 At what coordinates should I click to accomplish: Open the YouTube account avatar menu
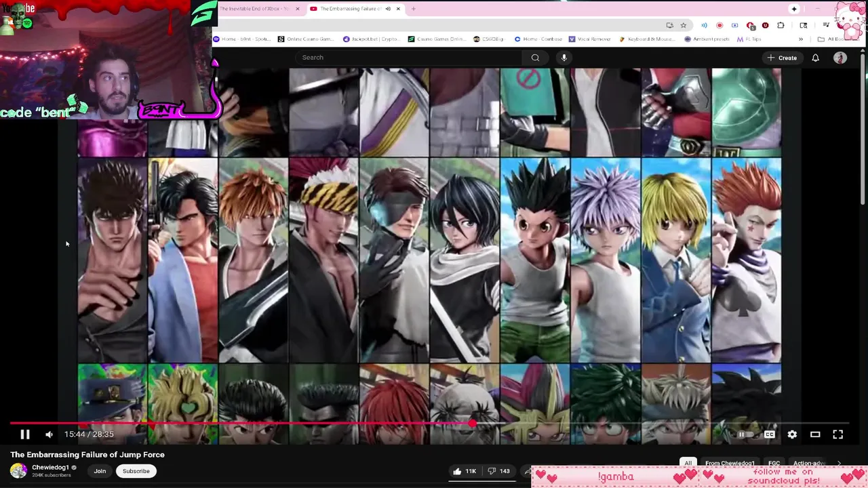pos(840,58)
